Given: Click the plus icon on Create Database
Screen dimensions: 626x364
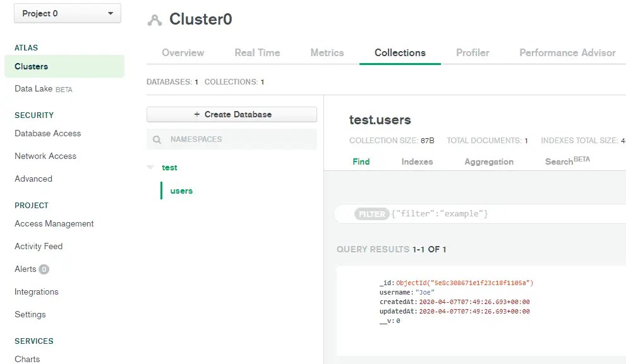Looking at the screenshot, I should coord(197,114).
